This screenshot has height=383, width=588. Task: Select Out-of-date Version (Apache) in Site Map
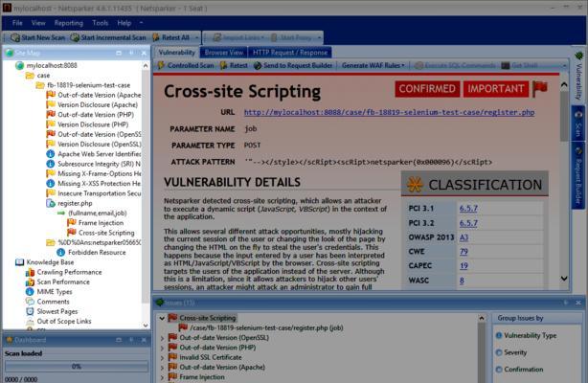[94, 95]
